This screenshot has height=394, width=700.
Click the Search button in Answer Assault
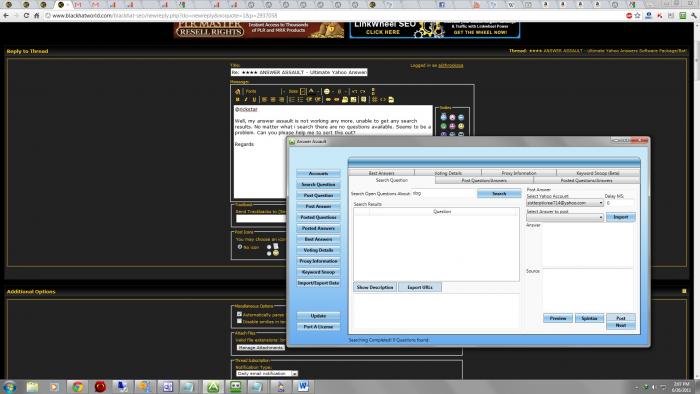(499, 194)
